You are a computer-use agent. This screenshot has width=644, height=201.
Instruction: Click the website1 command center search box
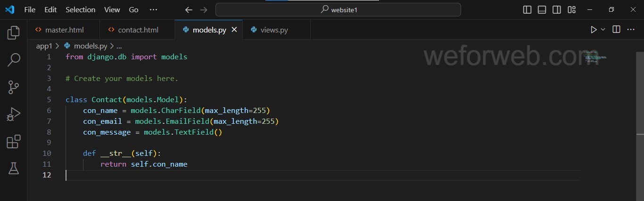coord(338,9)
